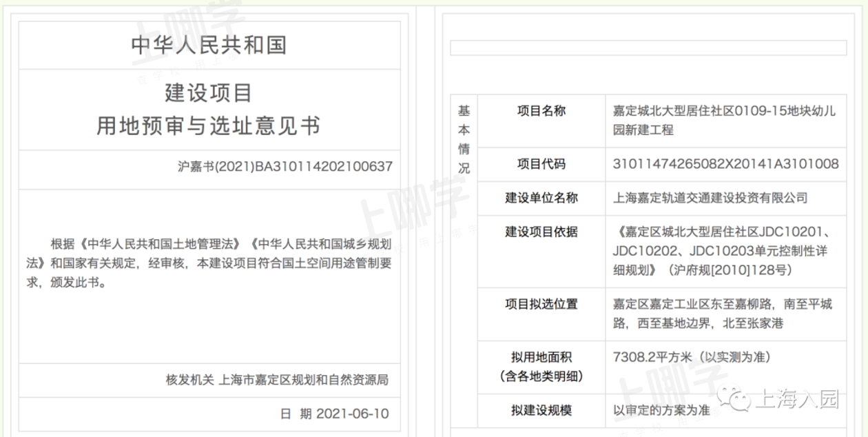Click the 拟建设规模 label cell
The width and height of the screenshot is (868, 437).
click(541, 410)
